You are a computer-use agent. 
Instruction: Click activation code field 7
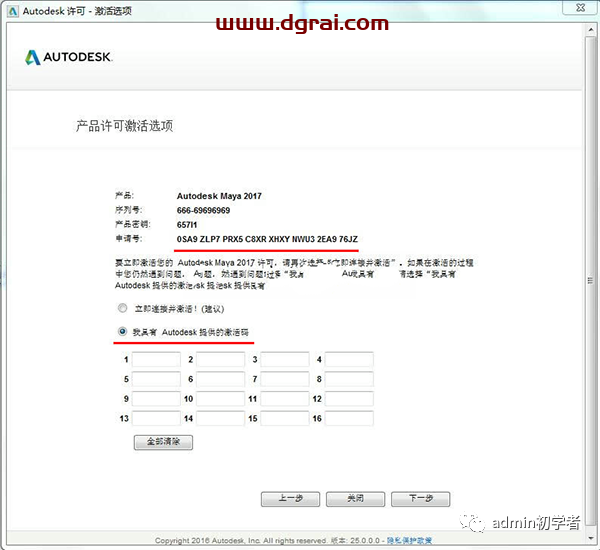(x=285, y=379)
